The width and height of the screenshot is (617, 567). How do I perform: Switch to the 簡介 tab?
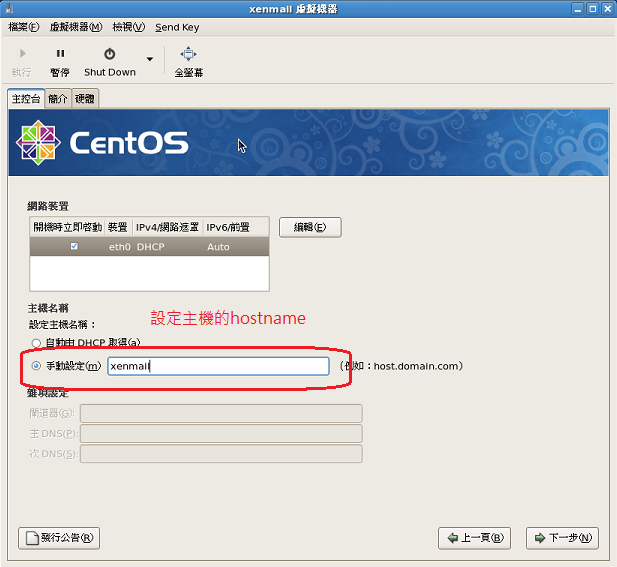pos(57,98)
